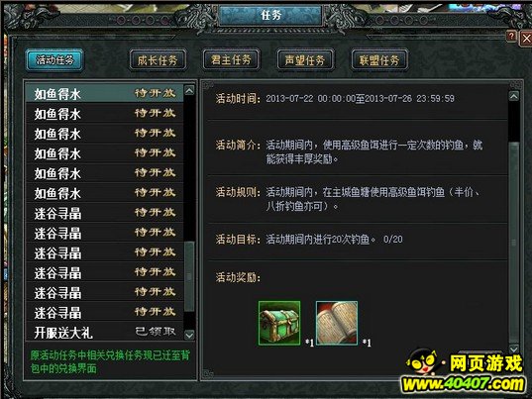Select the first 如鱼得水 task entry
Screen dimensions: 532x399
pos(105,94)
